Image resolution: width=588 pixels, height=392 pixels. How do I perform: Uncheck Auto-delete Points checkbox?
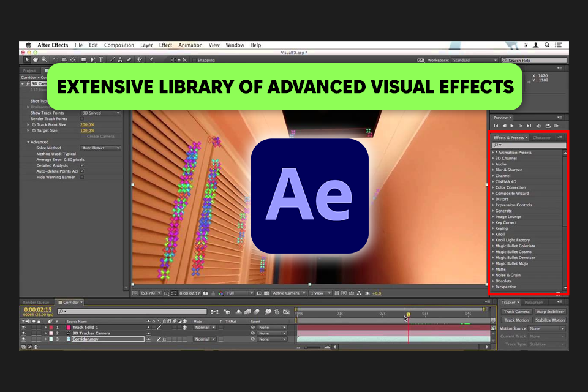click(x=82, y=171)
